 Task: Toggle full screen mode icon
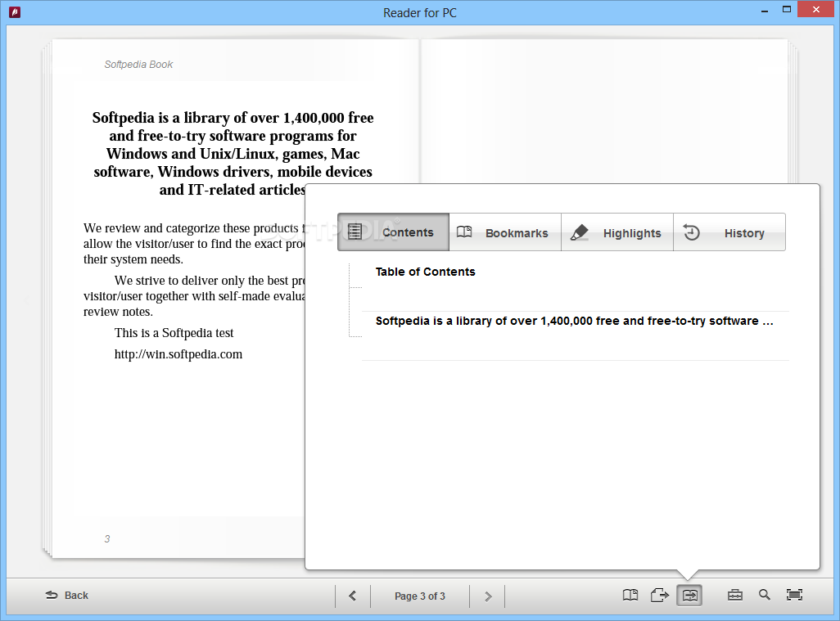(x=794, y=595)
